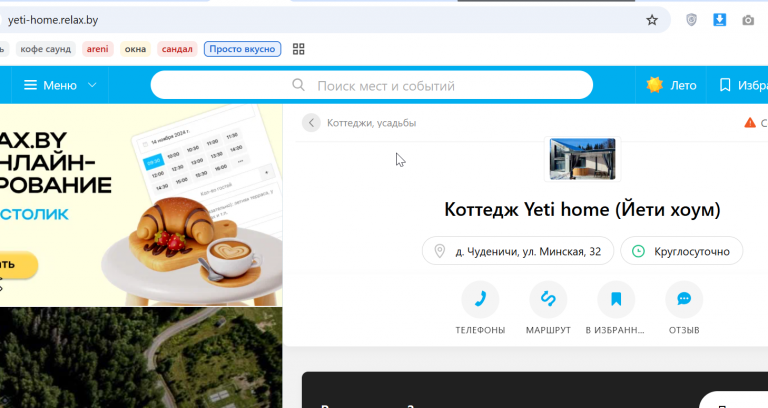Open the кофе саунд bookmark
768x408 pixels.
[x=46, y=49]
